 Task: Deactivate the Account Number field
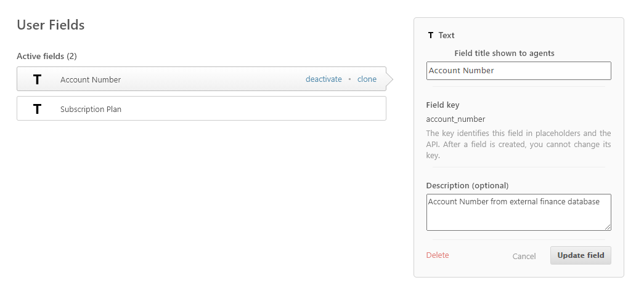(324, 79)
